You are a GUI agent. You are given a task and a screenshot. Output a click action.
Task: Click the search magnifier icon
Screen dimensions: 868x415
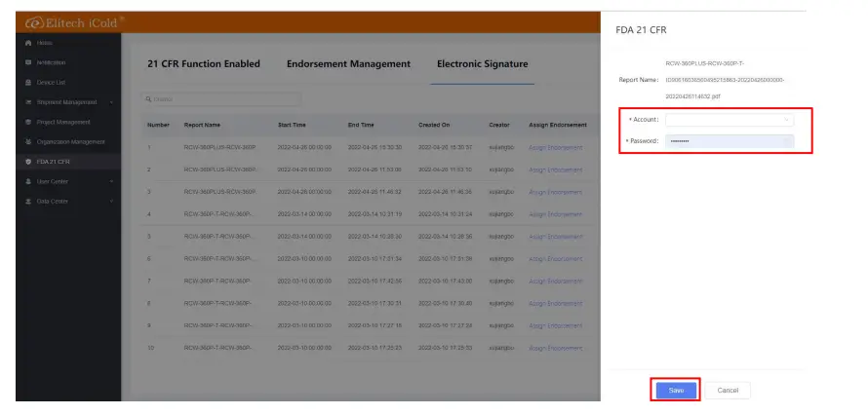click(148, 99)
